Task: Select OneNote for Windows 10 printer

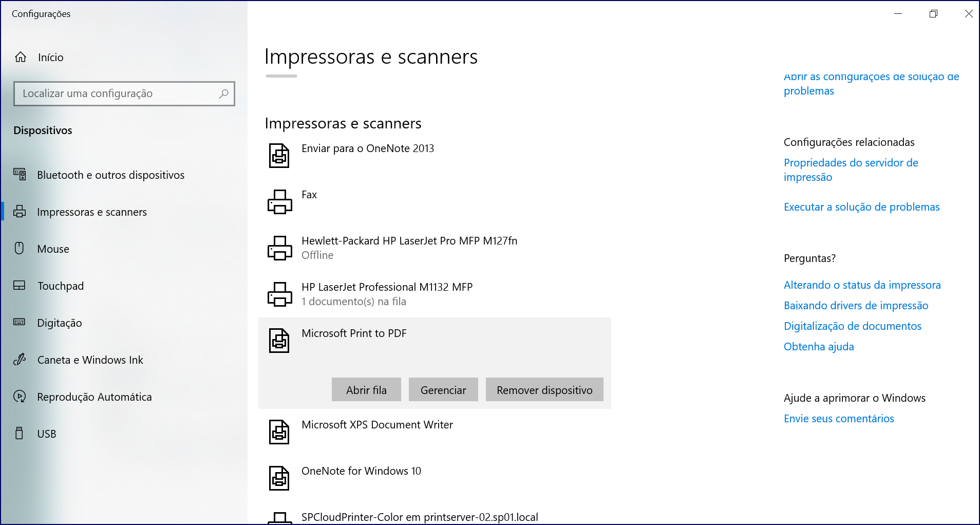Action: click(361, 471)
